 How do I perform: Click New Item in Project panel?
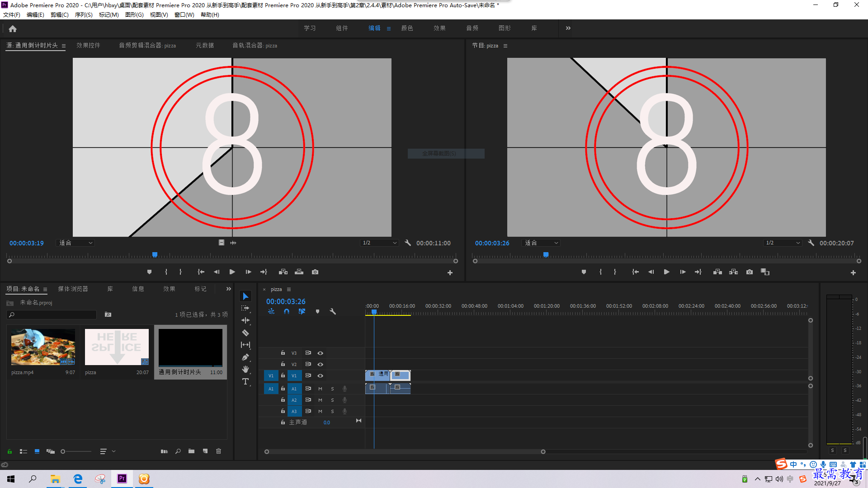pyautogui.click(x=205, y=451)
